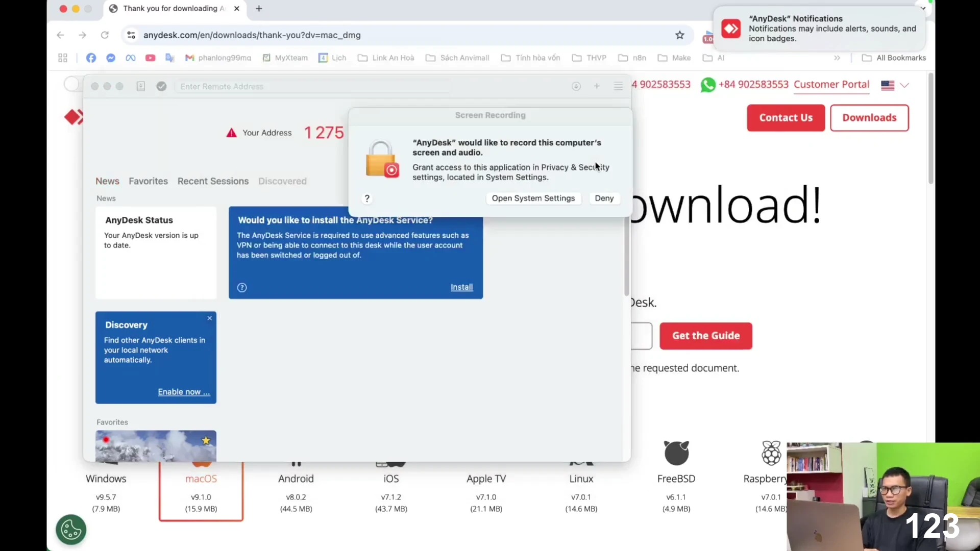Click AnyDesk download arrow icon in toolbar
Image resolution: width=980 pixels, height=551 pixels.
pyautogui.click(x=576, y=86)
